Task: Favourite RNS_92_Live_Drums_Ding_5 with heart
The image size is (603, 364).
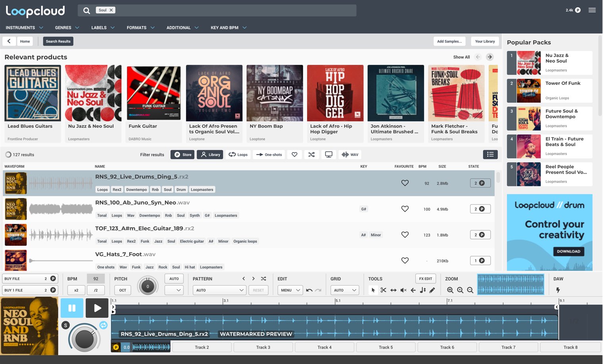Action: coord(405,183)
